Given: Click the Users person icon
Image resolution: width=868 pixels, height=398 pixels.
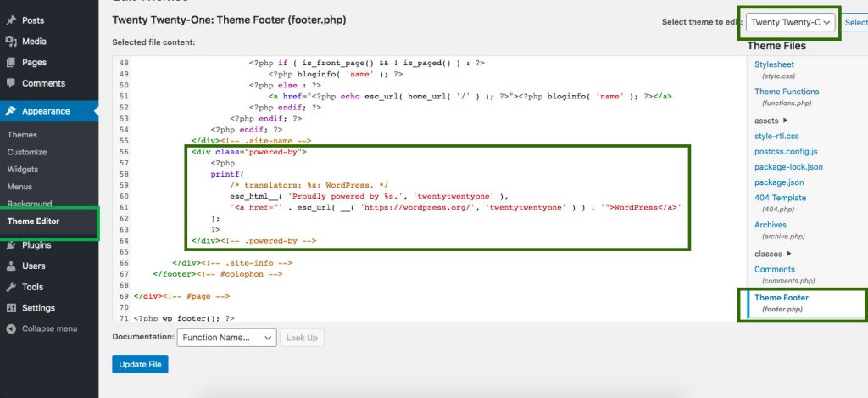Looking at the screenshot, I should point(11,266).
